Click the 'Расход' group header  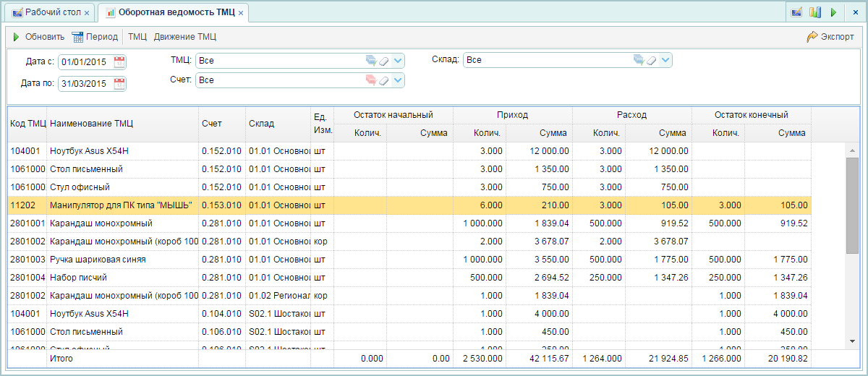click(631, 115)
